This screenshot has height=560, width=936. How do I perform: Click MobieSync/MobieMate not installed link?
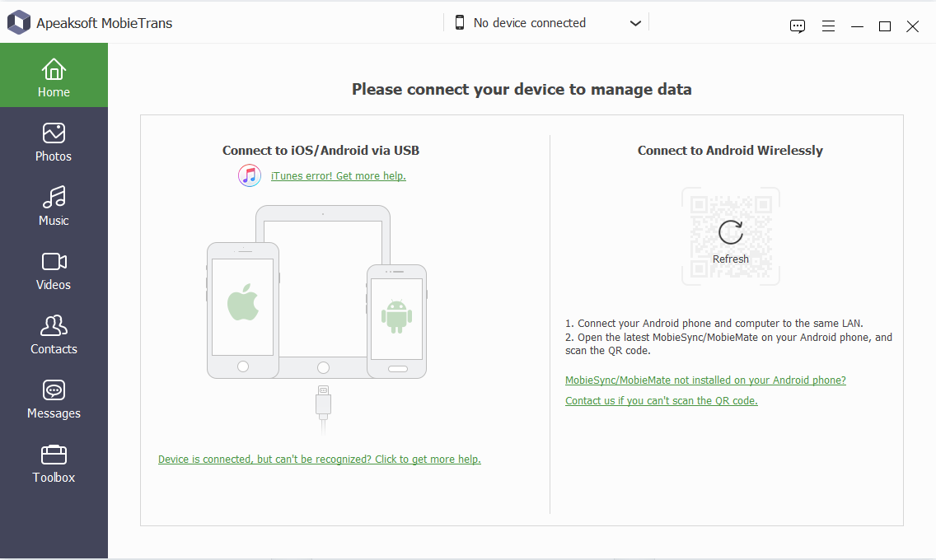pos(705,380)
